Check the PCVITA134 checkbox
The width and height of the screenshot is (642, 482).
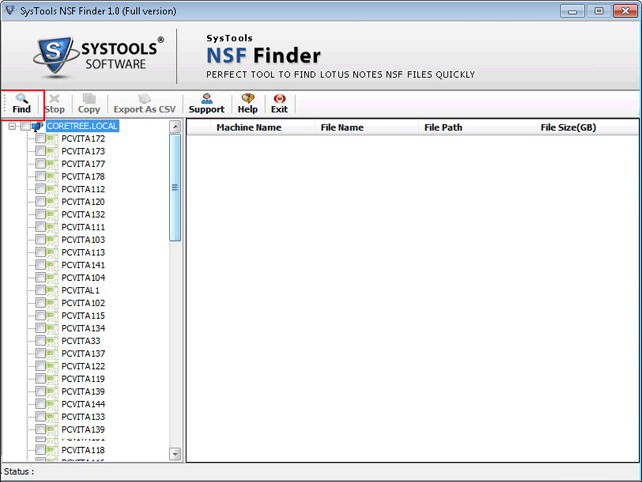40,328
